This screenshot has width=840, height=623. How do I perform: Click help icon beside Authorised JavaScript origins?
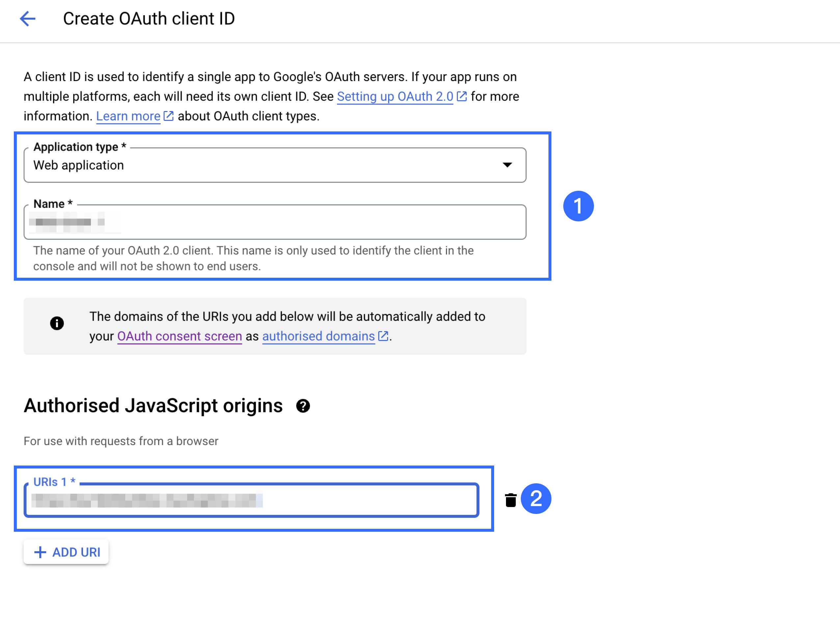point(303,406)
